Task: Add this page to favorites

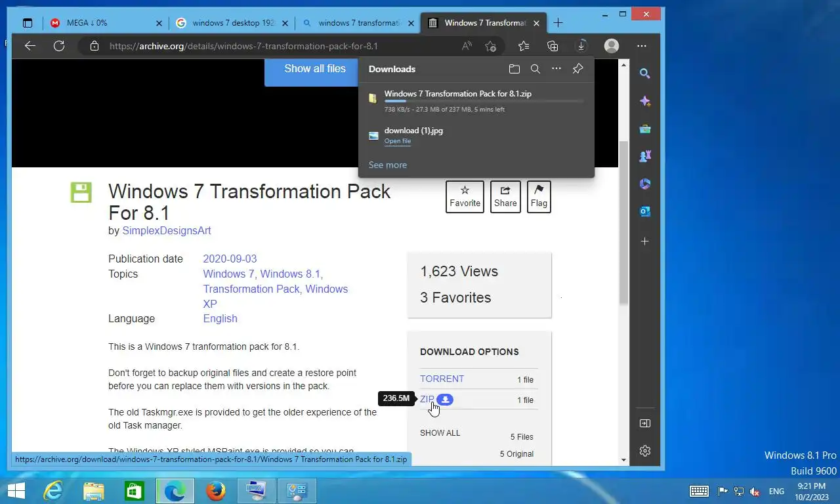Action: pos(490,46)
